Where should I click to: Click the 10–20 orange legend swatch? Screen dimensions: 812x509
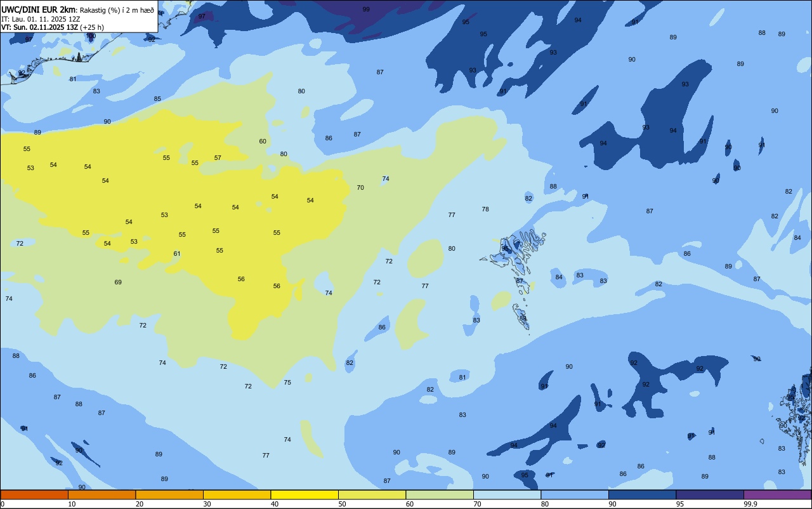click(x=101, y=494)
